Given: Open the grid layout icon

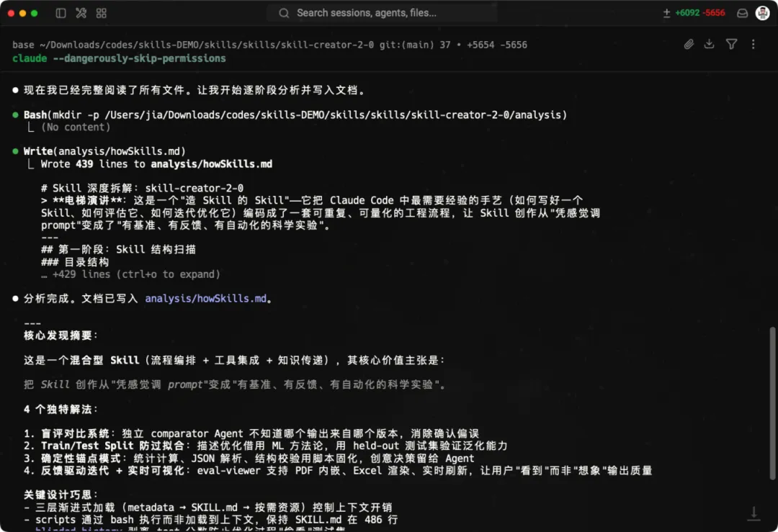Looking at the screenshot, I should [102, 14].
